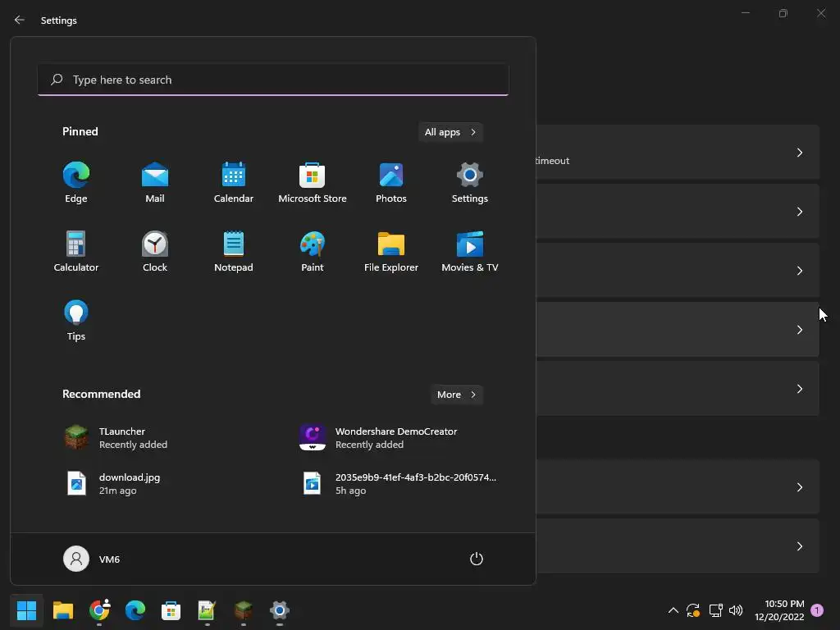Focus the Type here to search box
The image size is (840, 630).
click(273, 80)
